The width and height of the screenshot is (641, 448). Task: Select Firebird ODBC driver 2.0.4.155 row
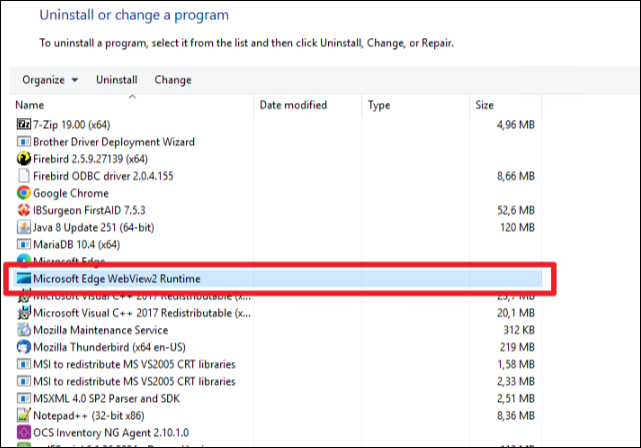[277, 176]
